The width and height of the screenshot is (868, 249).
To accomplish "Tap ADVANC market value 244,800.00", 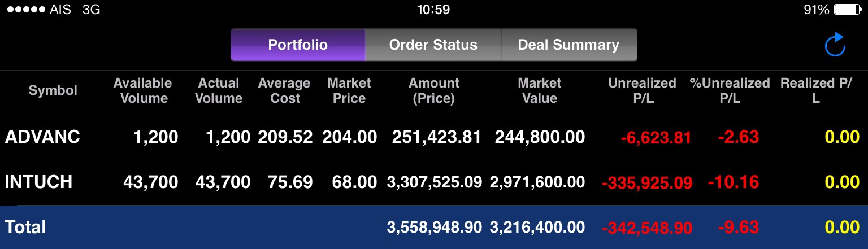I will [540, 137].
